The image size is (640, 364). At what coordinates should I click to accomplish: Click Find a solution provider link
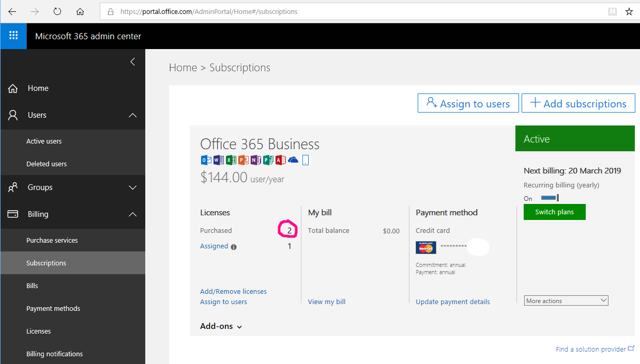591,349
